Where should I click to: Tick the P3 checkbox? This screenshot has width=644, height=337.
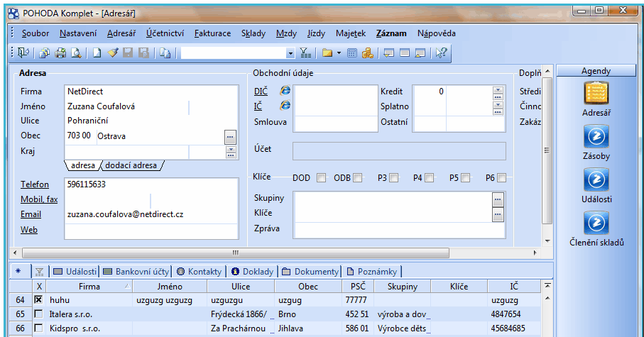393,178
